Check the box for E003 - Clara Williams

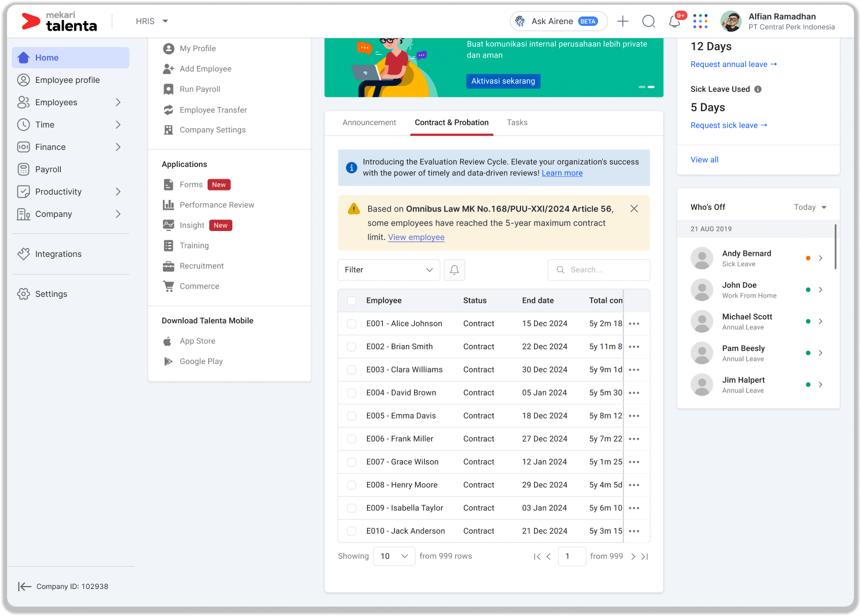[x=352, y=370]
